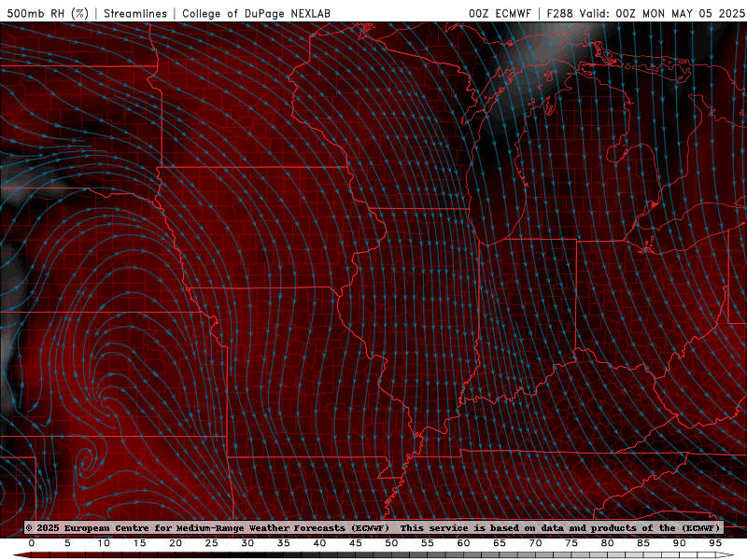Click the '30' value on the colorbar scale
Screen dimensions: 747x560
click(x=247, y=543)
